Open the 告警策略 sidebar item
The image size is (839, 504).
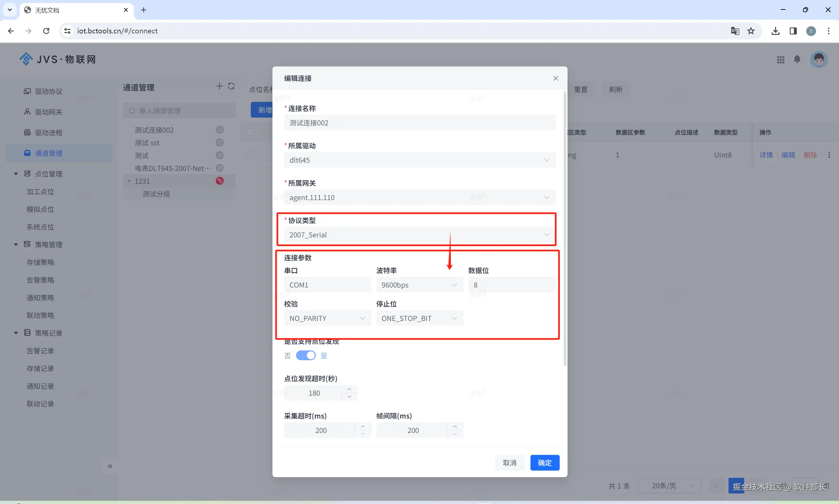coord(40,280)
